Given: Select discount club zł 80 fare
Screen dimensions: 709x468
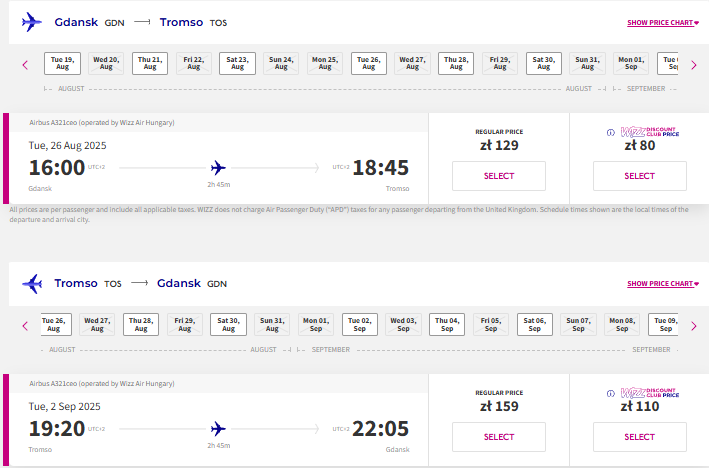Looking at the screenshot, I should pyautogui.click(x=640, y=176).
